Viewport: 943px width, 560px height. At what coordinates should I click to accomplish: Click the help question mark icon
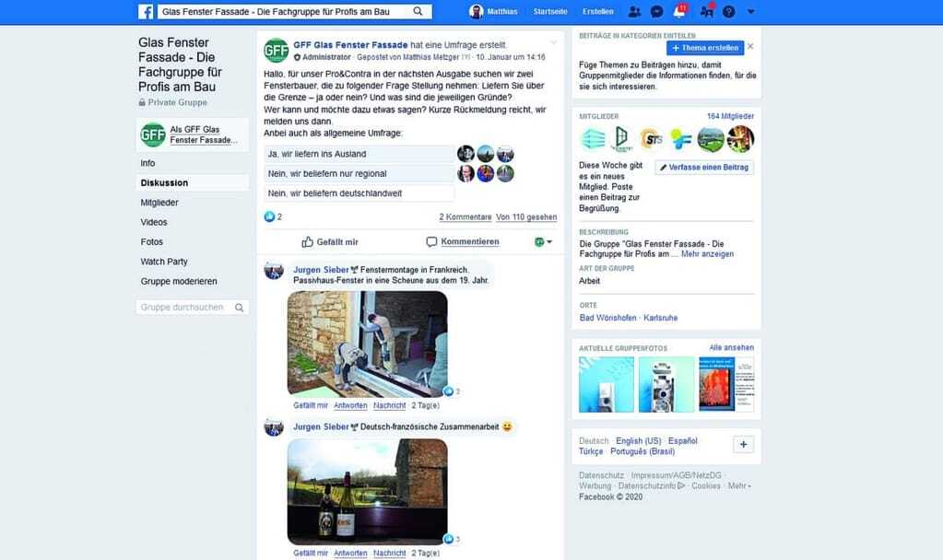[x=729, y=12]
